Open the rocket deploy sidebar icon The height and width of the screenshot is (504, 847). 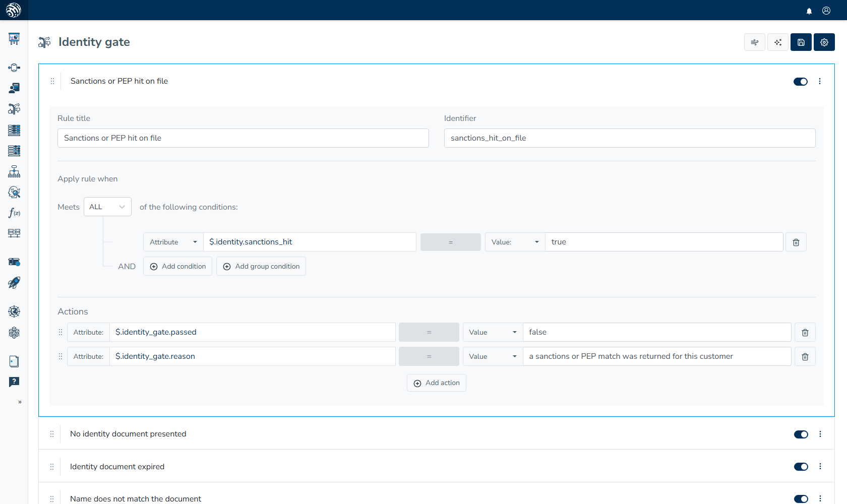tap(14, 283)
